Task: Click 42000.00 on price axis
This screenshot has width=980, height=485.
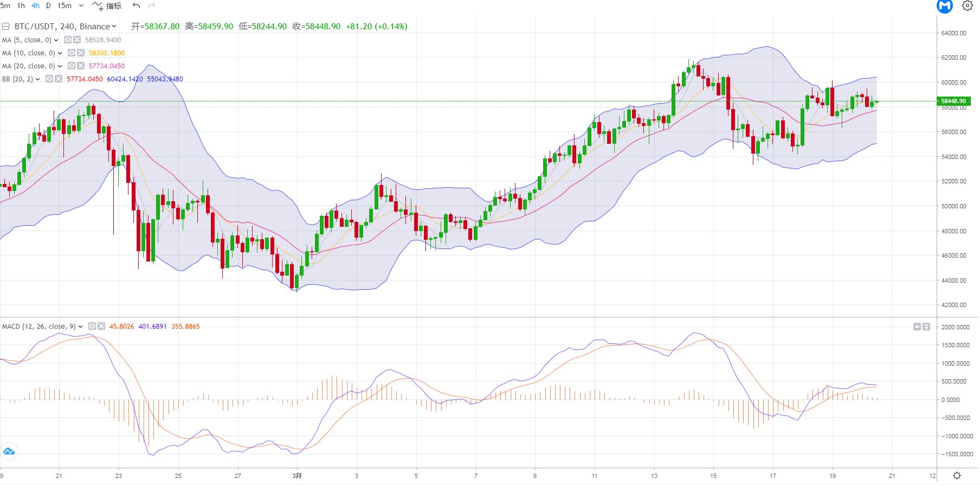Action: point(953,305)
